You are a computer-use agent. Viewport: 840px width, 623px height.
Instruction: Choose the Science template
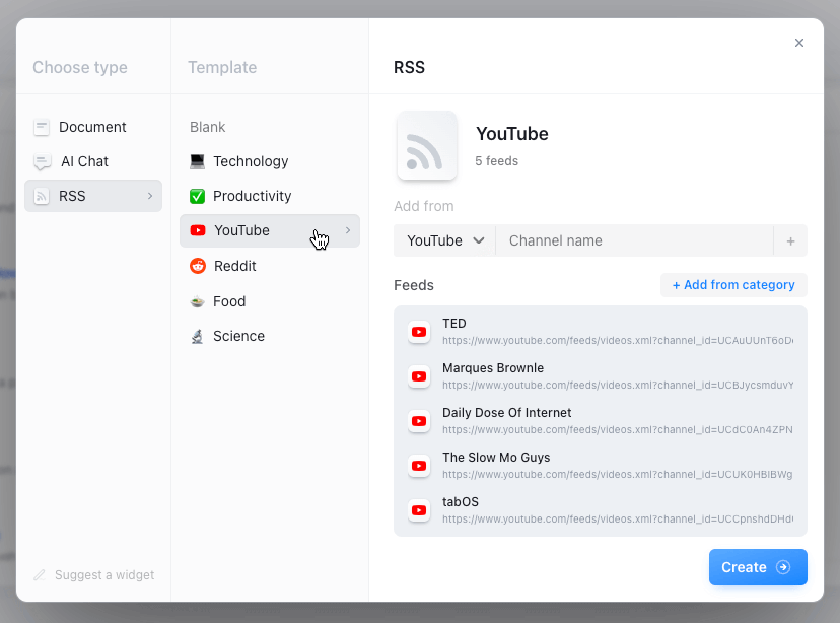tap(270, 336)
